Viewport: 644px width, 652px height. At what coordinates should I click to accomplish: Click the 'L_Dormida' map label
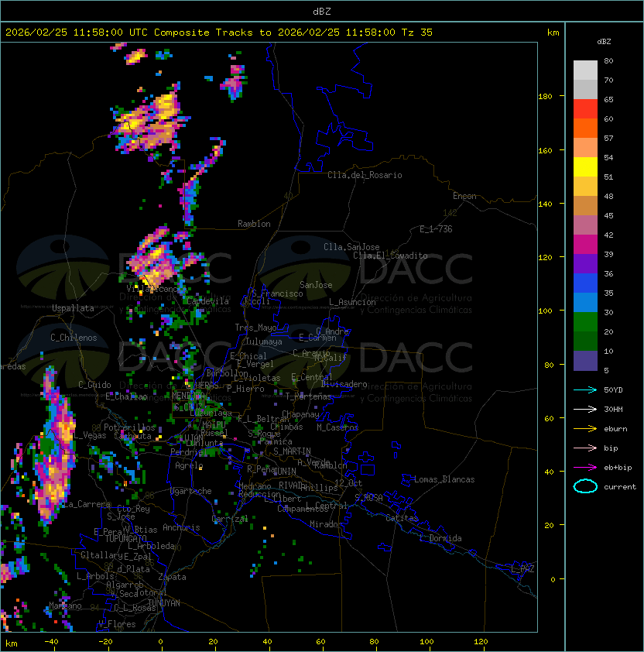[x=440, y=538]
